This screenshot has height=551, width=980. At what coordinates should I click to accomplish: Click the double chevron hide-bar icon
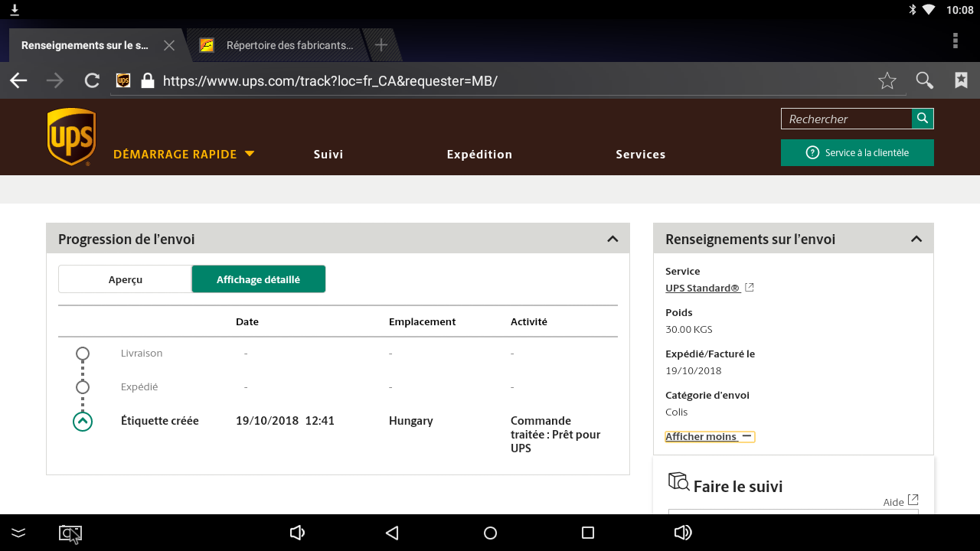pos(18,533)
